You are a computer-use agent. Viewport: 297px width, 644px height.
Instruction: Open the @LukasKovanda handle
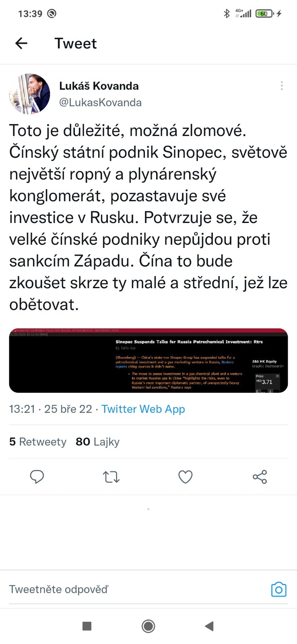pyautogui.click(x=100, y=103)
